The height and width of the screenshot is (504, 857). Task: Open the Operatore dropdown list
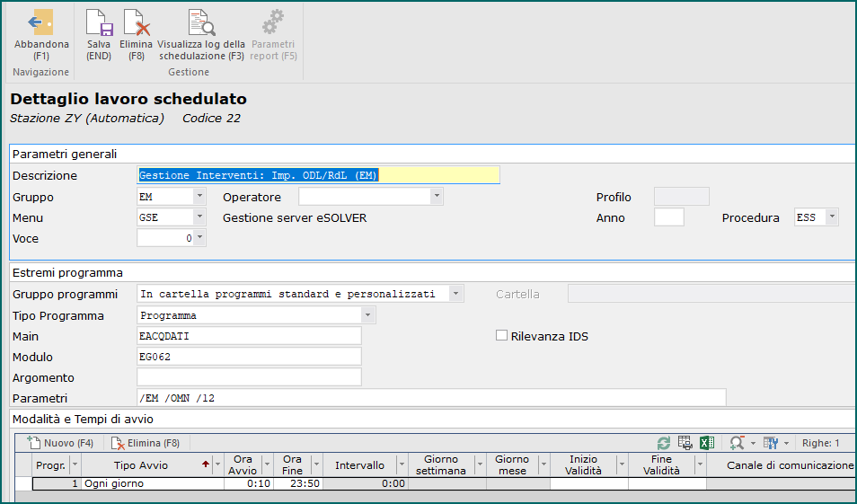437,197
